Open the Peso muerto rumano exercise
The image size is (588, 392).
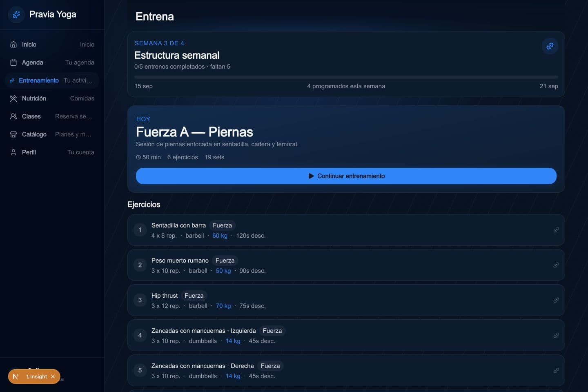346,265
